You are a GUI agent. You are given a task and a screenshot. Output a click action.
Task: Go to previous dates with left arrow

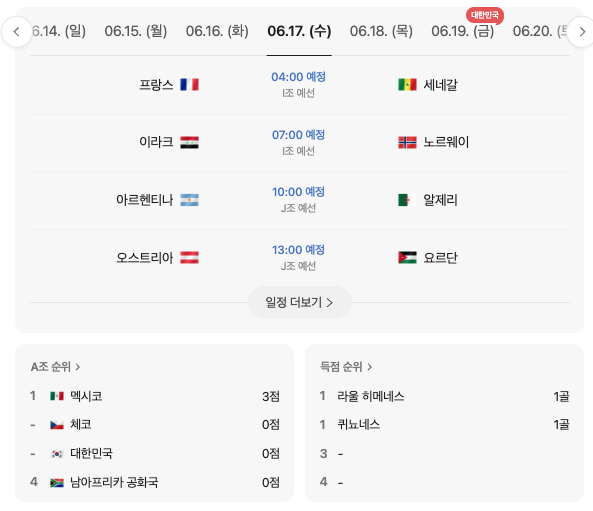click(x=17, y=32)
